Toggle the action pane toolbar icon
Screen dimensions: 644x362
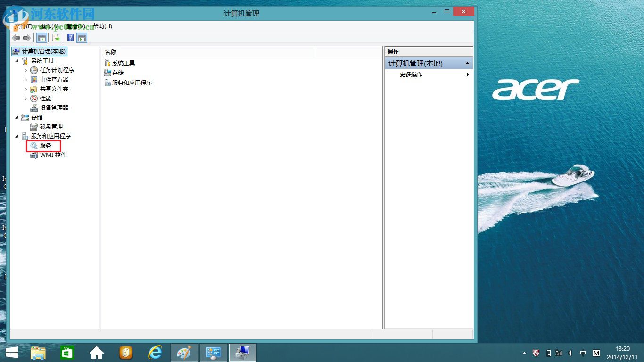(x=82, y=38)
